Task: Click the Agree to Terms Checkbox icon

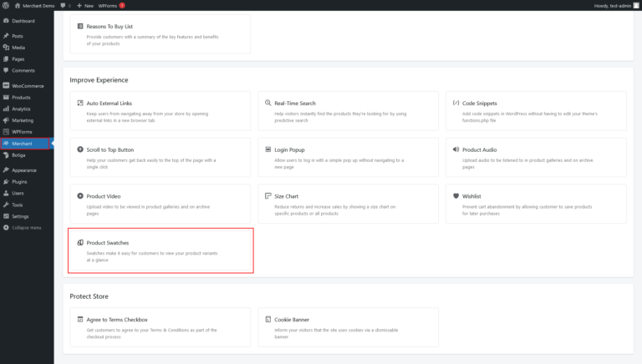Action: [80, 320]
